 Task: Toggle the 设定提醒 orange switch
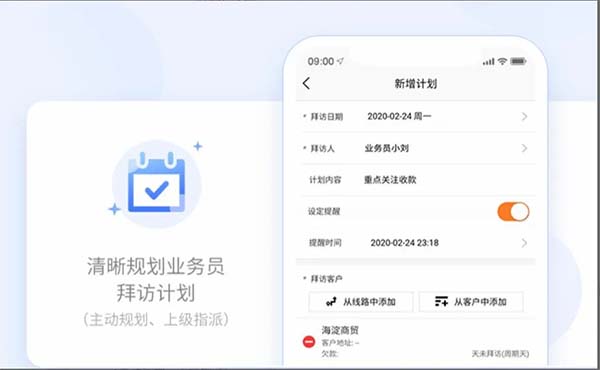click(513, 212)
